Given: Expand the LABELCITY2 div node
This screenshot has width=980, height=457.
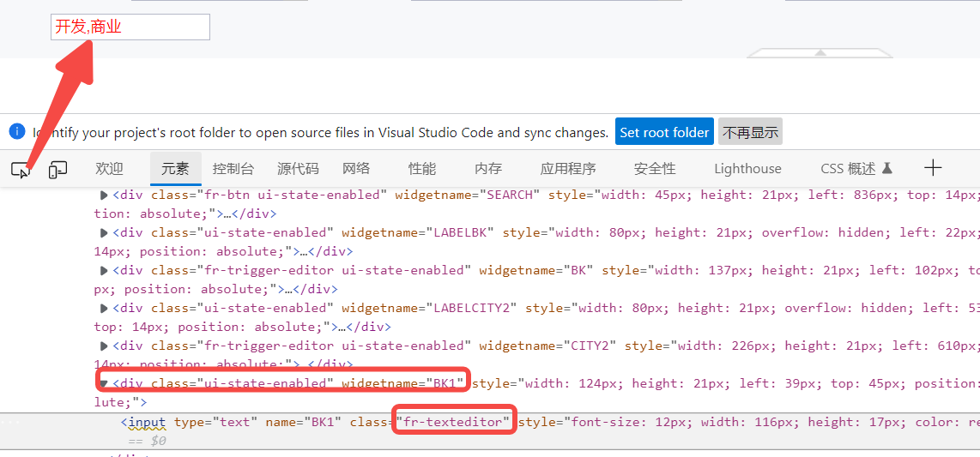Looking at the screenshot, I should click(x=105, y=308).
